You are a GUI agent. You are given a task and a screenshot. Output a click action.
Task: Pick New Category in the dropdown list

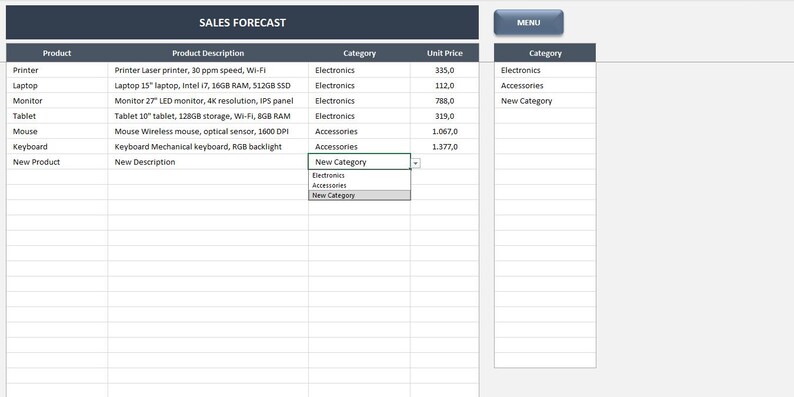click(359, 195)
